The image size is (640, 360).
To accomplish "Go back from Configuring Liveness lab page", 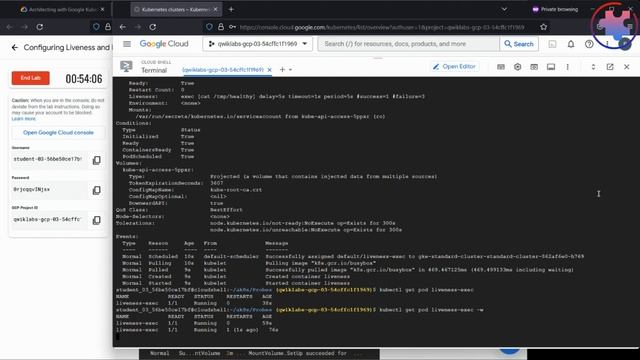I will point(15,48).
